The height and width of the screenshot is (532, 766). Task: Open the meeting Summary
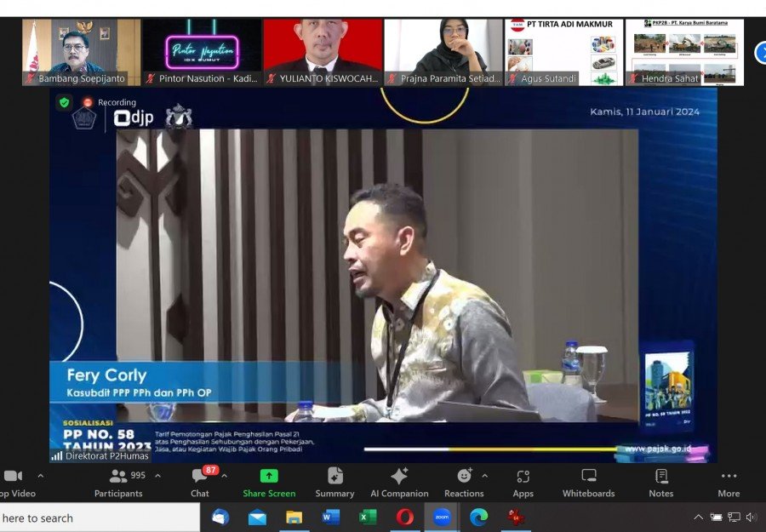coord(334,482)
